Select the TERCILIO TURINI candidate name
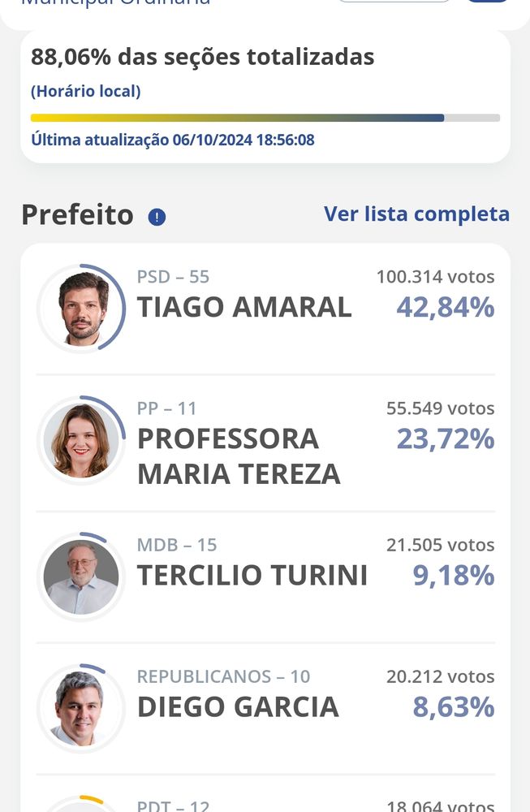530x812 pixels. coord(252,576)
